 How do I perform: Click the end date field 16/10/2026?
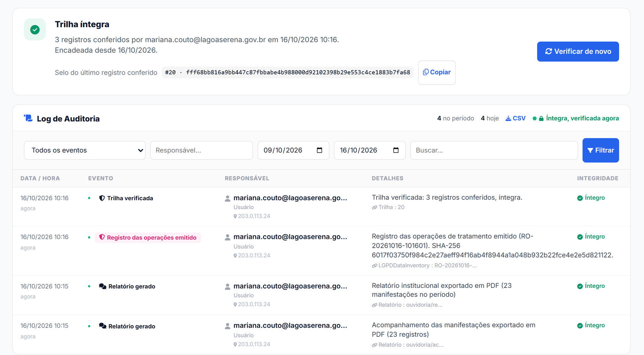(370, 150)
